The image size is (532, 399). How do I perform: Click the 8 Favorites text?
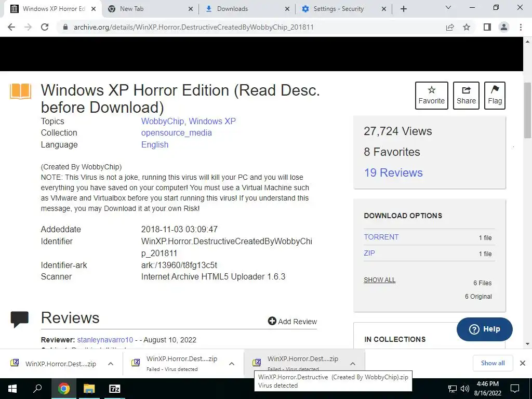coord(392,152)
